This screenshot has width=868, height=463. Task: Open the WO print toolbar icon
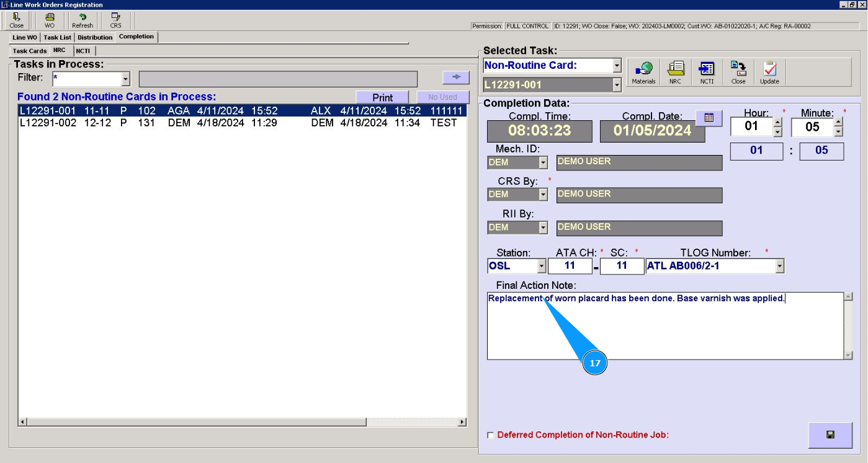(50, 20)
